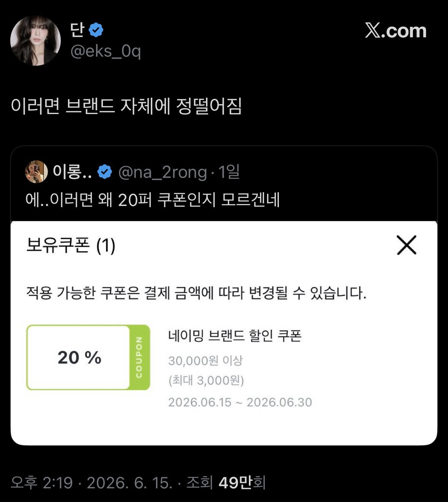Open the @na_2rong handle

tap(163, 173)
